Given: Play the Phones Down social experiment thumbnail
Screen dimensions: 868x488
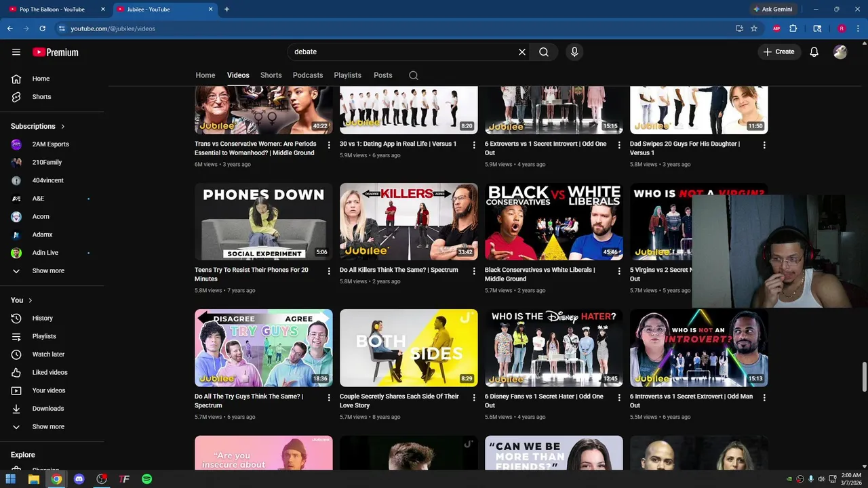Looking at the screenshot, I should point(264,222).
